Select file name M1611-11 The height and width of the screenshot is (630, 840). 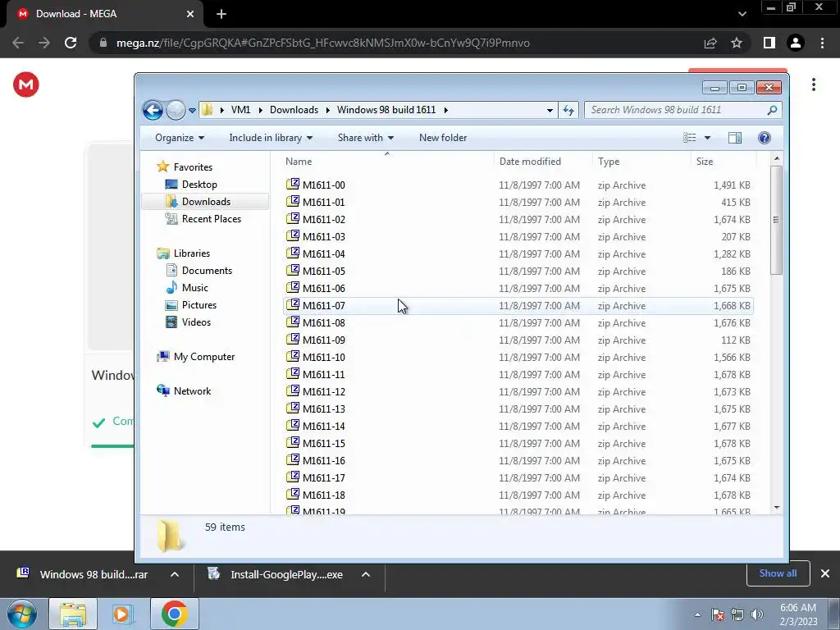coord(323,374)
